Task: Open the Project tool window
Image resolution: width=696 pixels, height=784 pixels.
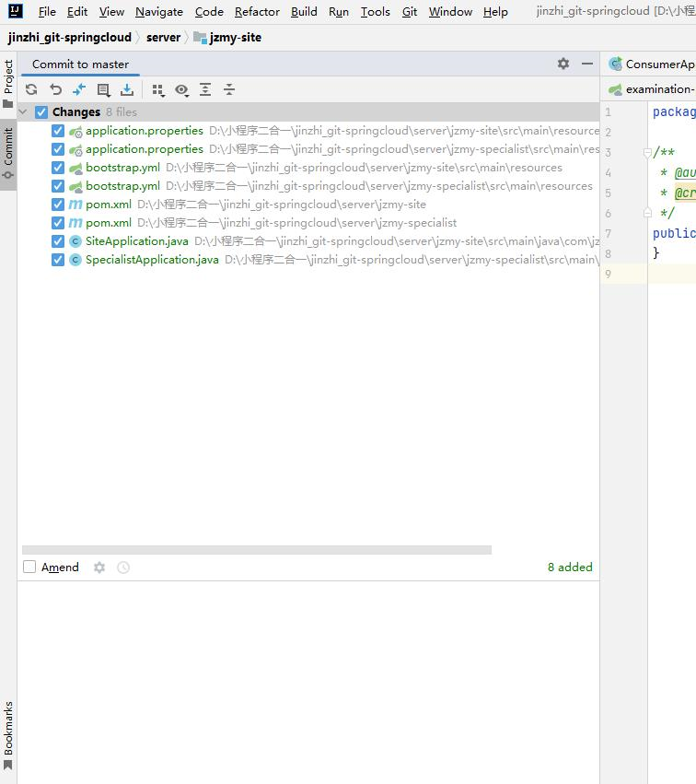Action: (8, 83)
